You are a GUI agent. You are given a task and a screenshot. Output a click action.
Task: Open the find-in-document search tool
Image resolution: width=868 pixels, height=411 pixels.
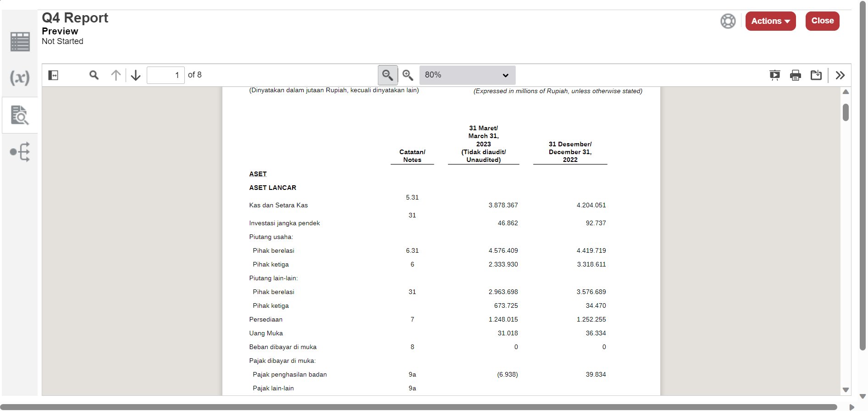(94, 75)
